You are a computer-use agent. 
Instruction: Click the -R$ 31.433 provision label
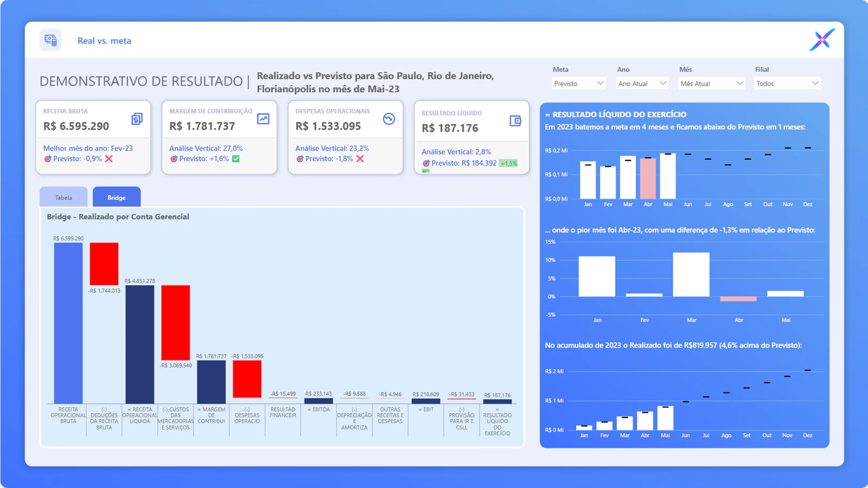tap(462, 394)
